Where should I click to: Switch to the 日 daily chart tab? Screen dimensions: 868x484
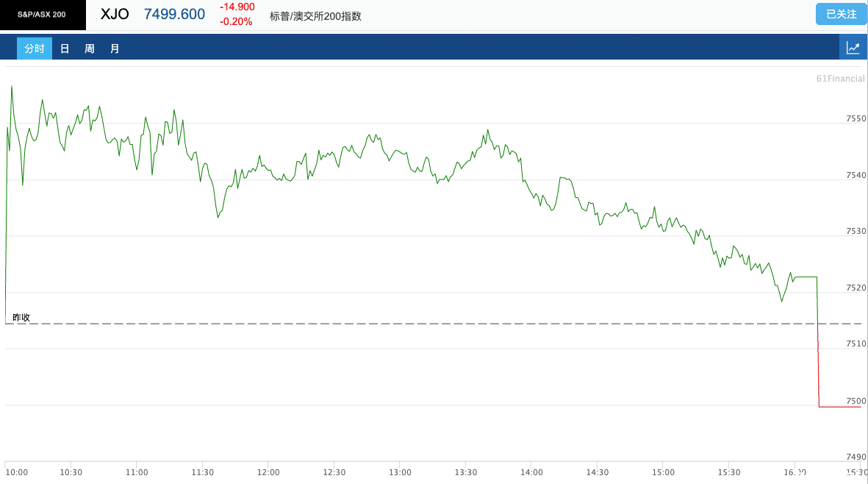(65, 49)
